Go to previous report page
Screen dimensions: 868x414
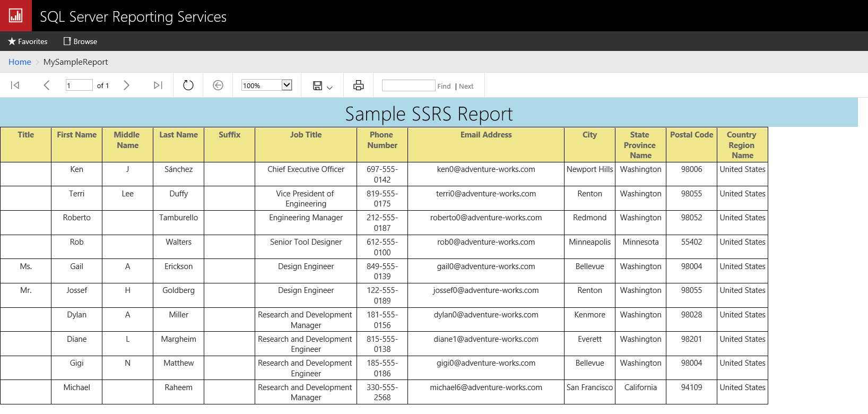[x=47, y=85]
